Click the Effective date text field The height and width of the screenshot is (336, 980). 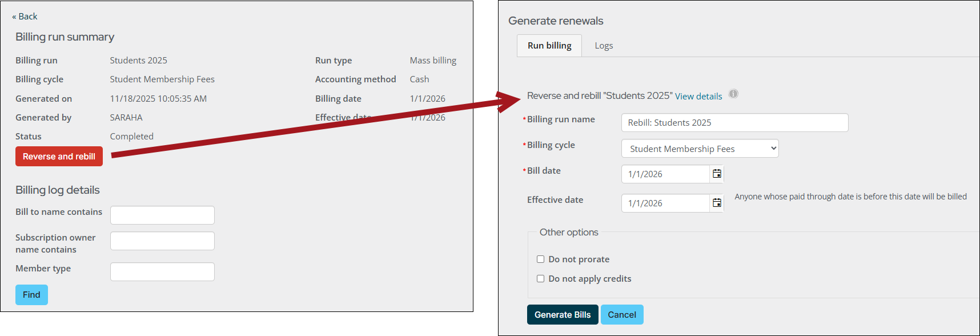click(x=665, y=203)
